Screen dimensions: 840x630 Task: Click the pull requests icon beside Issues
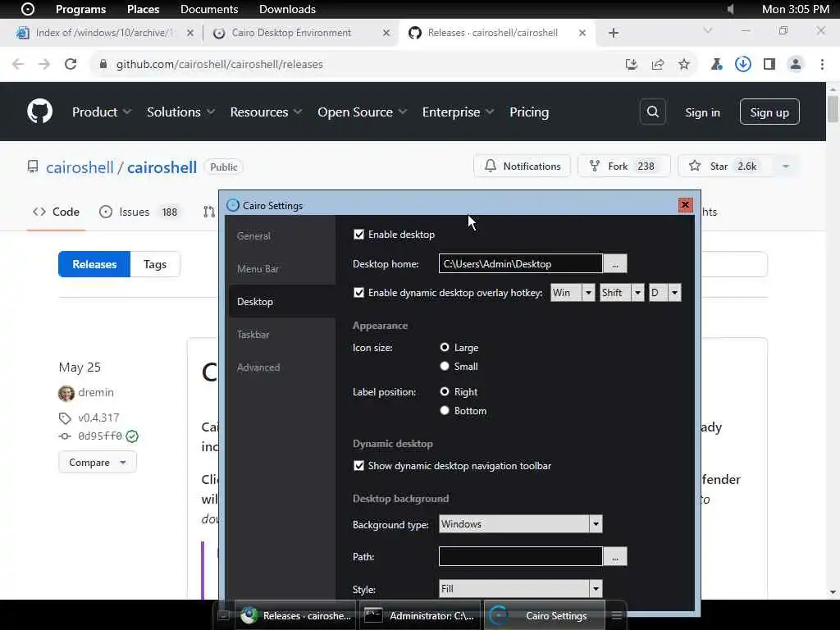[x=209, y=212]
